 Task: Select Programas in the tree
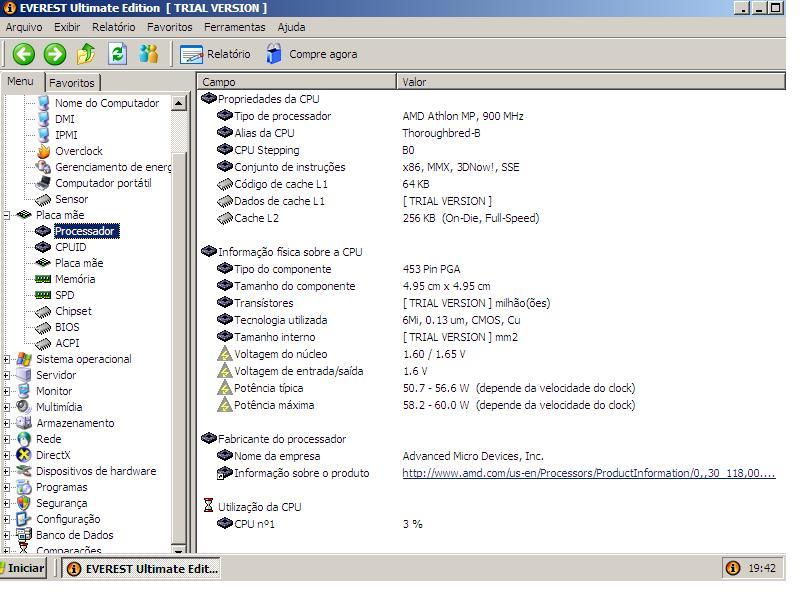(x=62, y=487)
